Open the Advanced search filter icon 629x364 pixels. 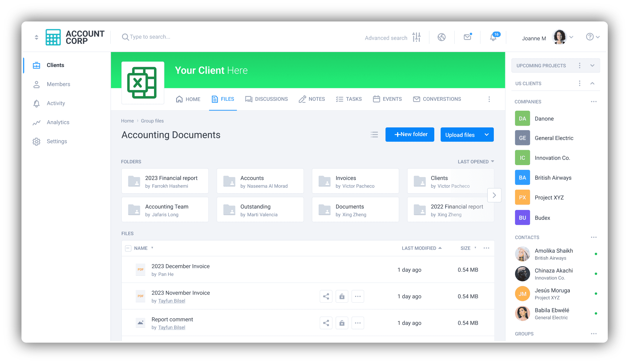(x=417, y=37)
